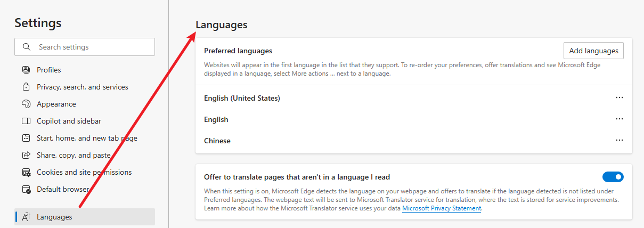Click the Default browser icon

pyautogui.click(x=26, y=189)
